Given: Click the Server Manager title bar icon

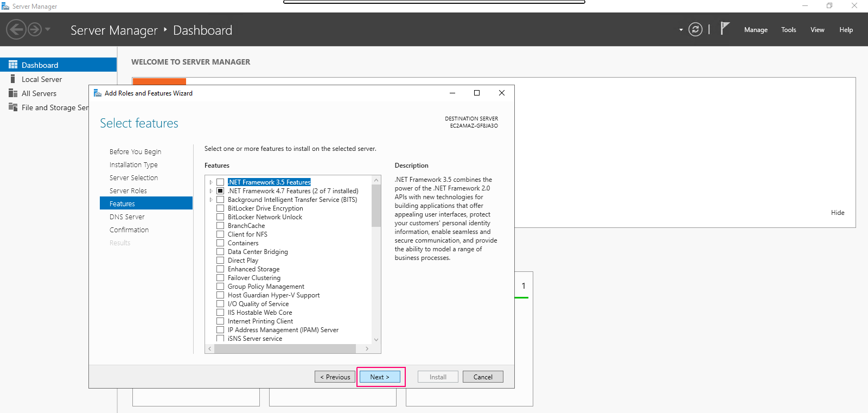Looking at the screenshot, I should (x=5, y=6).
